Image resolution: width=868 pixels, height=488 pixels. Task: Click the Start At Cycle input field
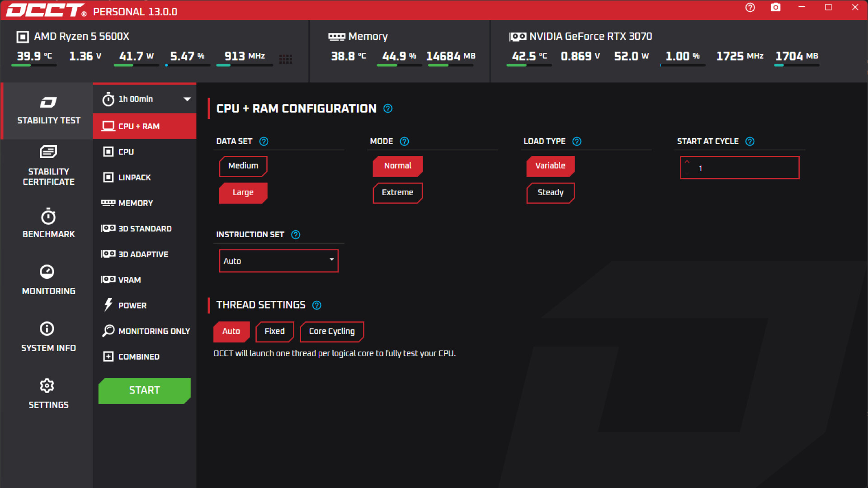741,168
